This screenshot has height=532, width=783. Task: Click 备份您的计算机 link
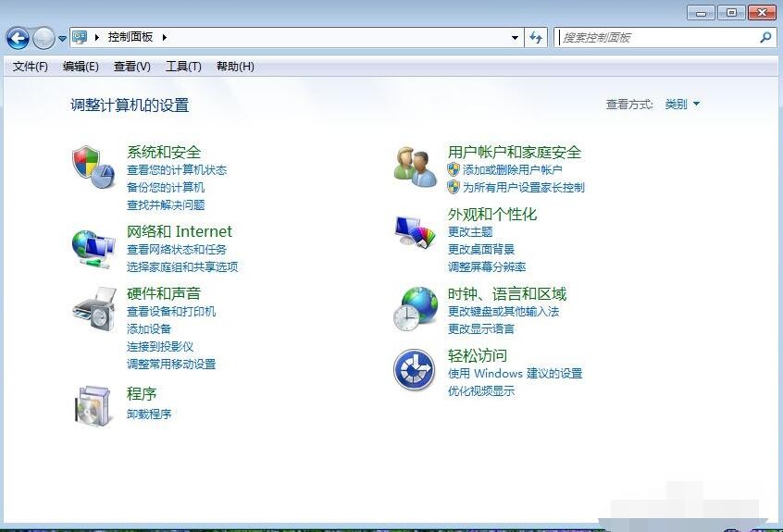pos(166,188)
